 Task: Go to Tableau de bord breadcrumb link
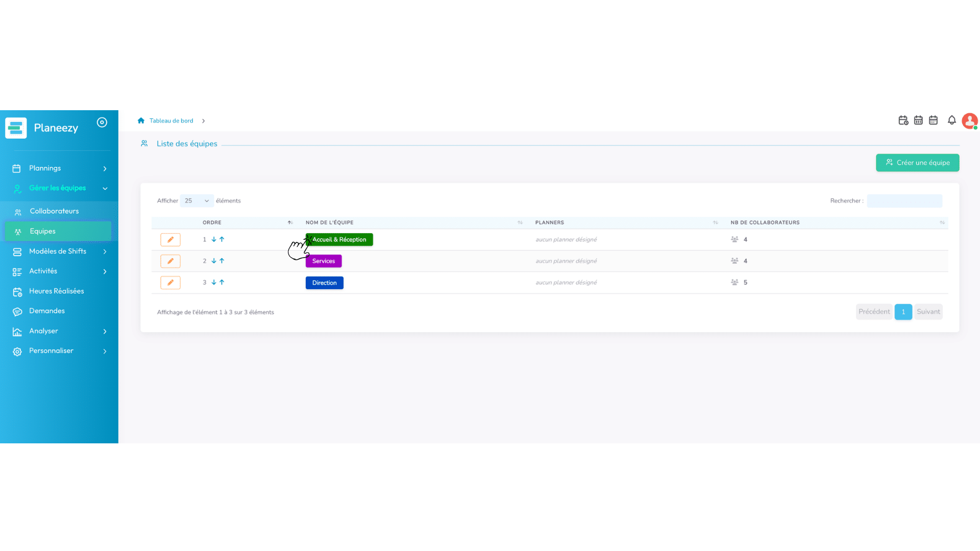(x=171, y=121)
